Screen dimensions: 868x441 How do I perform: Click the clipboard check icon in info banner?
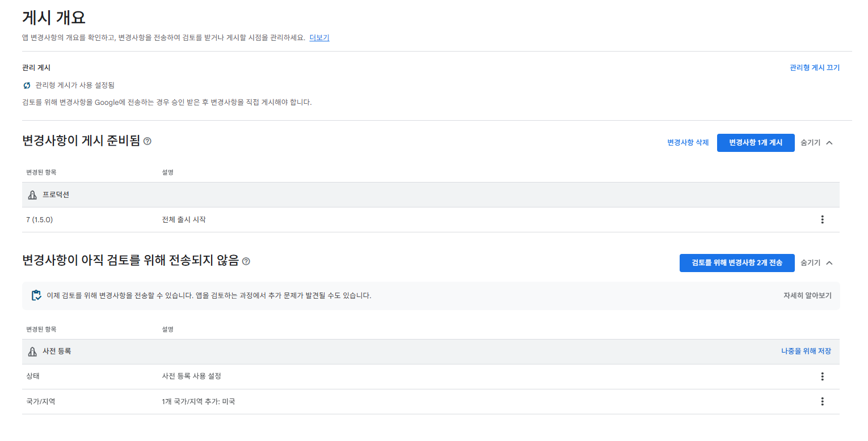pos(37,296)
